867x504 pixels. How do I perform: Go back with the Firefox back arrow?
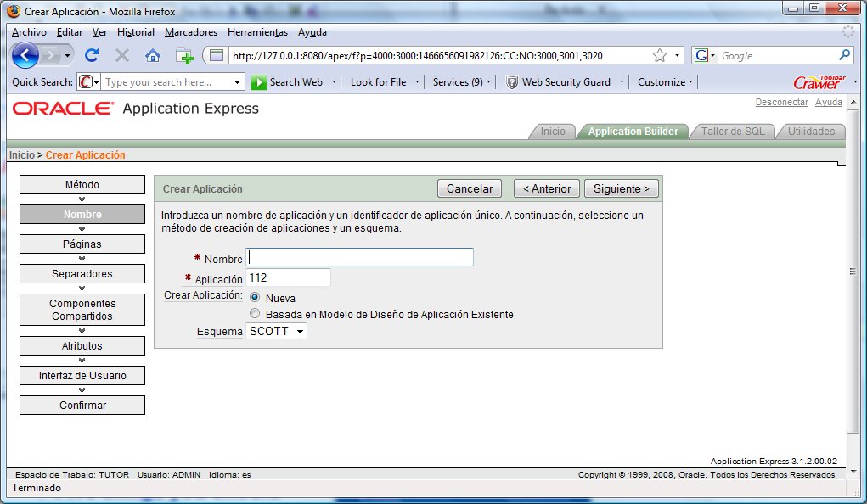[x=25, y=55]
